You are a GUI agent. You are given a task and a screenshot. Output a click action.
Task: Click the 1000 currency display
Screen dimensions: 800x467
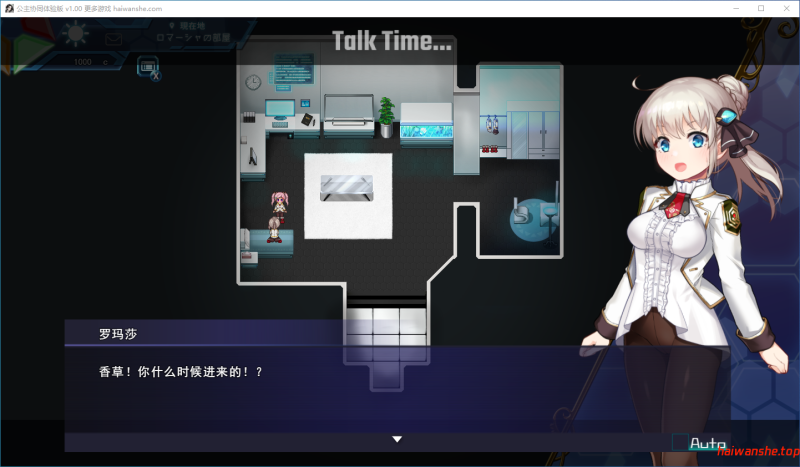pyautogui.click(x=88, y=62)
